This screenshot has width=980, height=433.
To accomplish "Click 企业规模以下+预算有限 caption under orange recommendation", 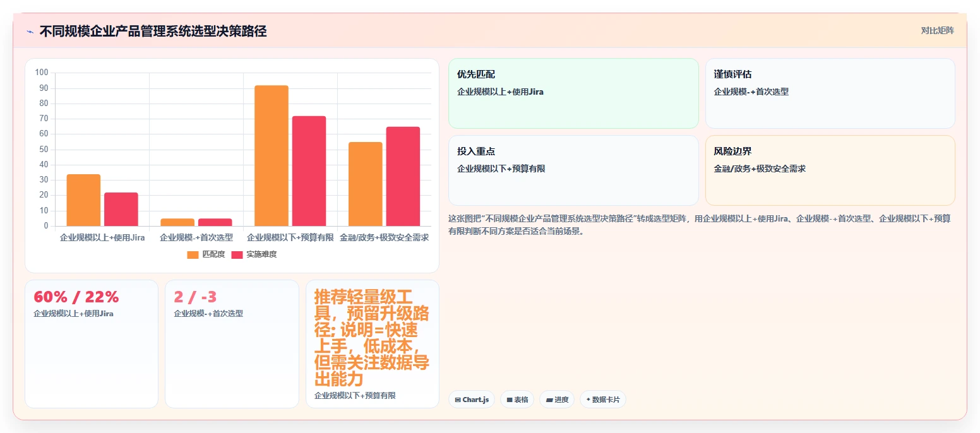I will point(355,395).
